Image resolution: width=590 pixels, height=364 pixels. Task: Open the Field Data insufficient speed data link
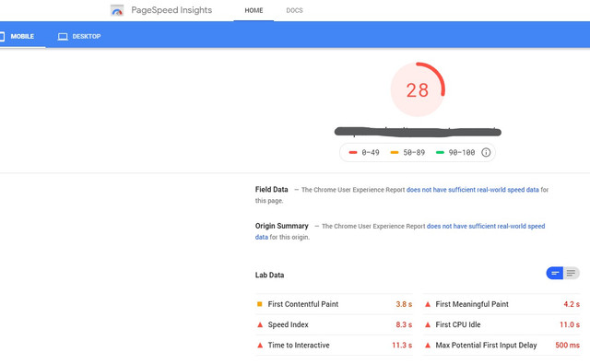click(472, 190)
